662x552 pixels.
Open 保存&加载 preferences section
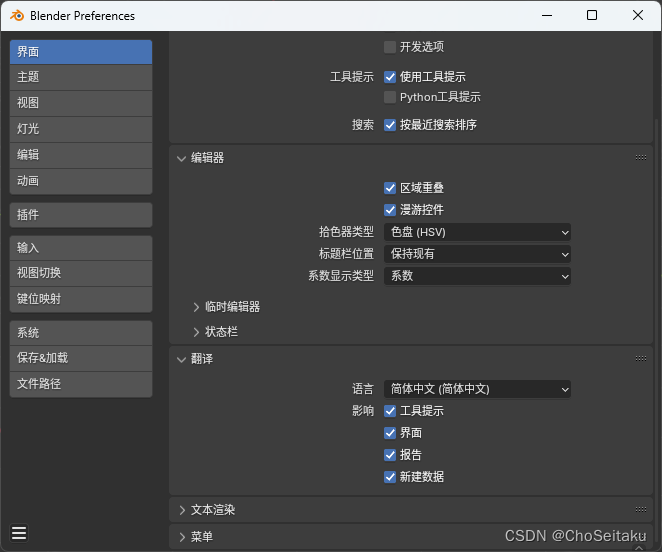coord(81,358)
